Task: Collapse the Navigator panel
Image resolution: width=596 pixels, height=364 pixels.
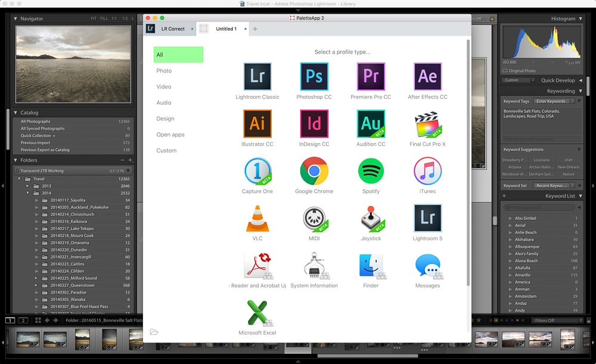Action: tap(15, 18)
